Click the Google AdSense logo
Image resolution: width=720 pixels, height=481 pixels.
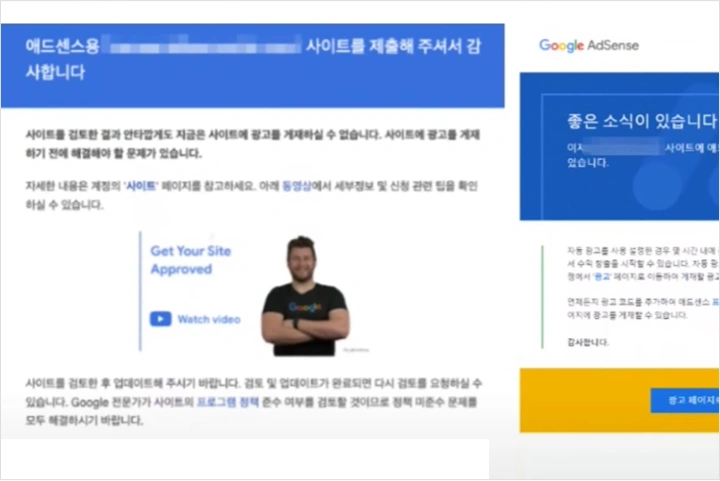(589, 45)
